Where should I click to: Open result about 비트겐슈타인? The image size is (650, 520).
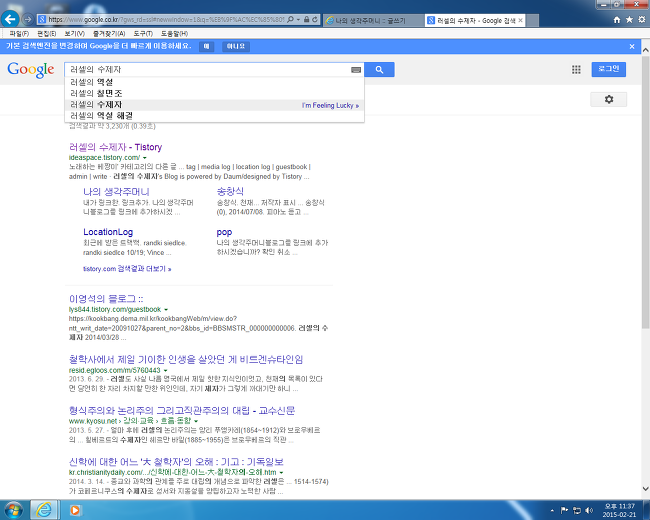pyautogui.click(x=186, y=360)
